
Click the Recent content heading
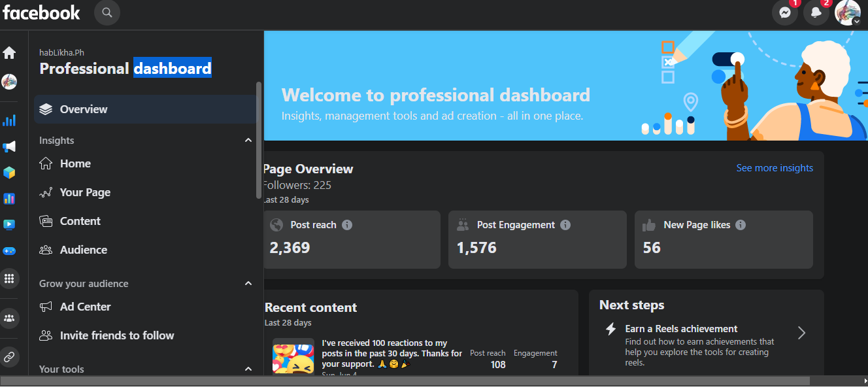click(311, 307)
